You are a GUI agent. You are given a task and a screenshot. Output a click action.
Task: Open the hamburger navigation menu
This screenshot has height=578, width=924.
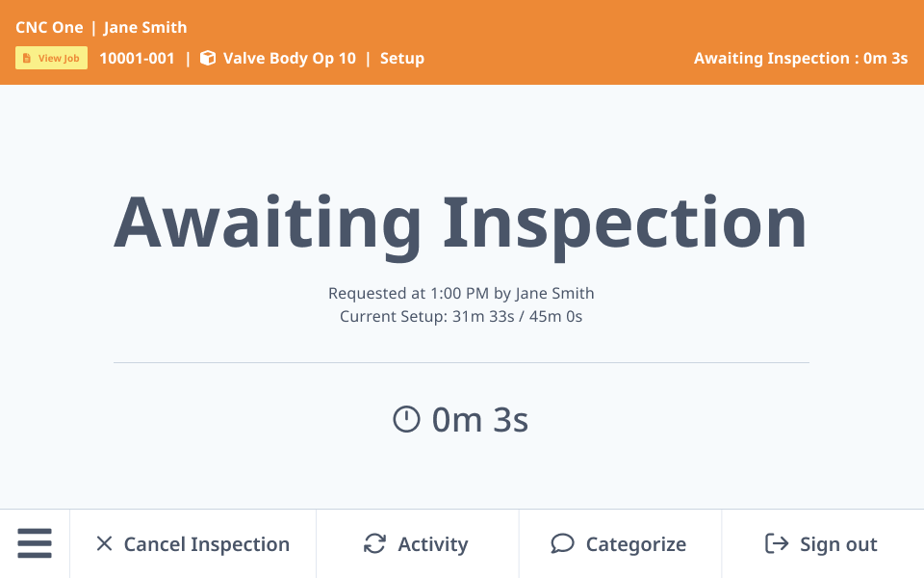point(35,543)
